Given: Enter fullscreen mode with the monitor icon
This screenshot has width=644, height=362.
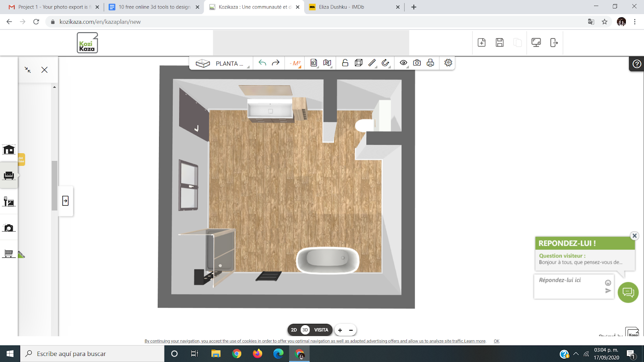Looking at the screenshot, I should click(536, 43).
